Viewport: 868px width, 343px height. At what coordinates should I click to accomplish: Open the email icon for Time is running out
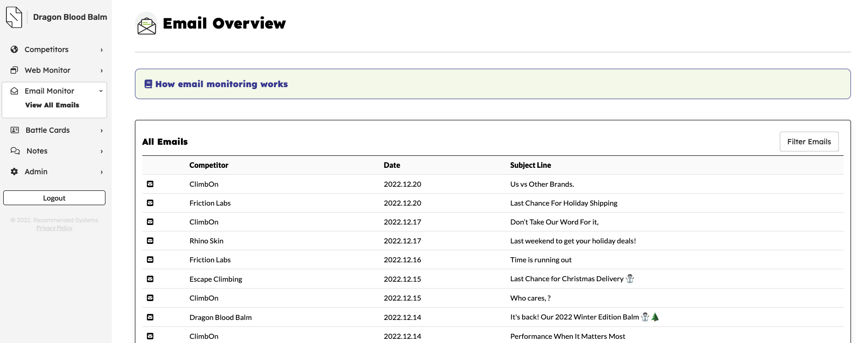point(150,260)
